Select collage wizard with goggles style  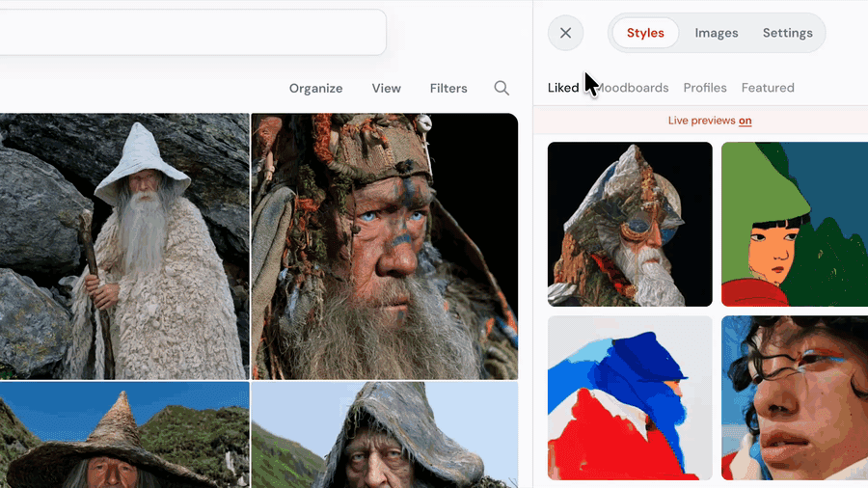click(x=630, y=224)
